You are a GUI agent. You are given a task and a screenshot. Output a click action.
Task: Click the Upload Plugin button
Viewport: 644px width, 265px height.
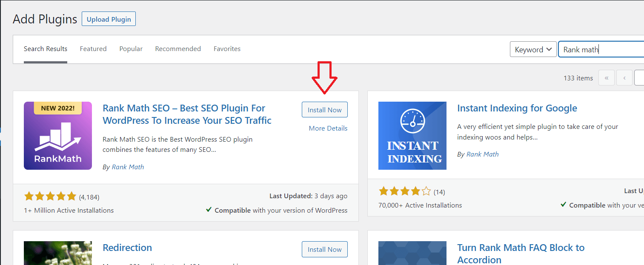point(109,19)
